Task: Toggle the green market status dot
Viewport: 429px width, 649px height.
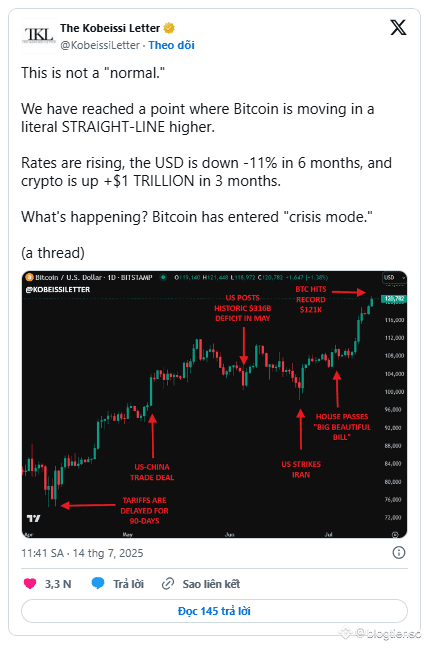Action: pos(164,277)
